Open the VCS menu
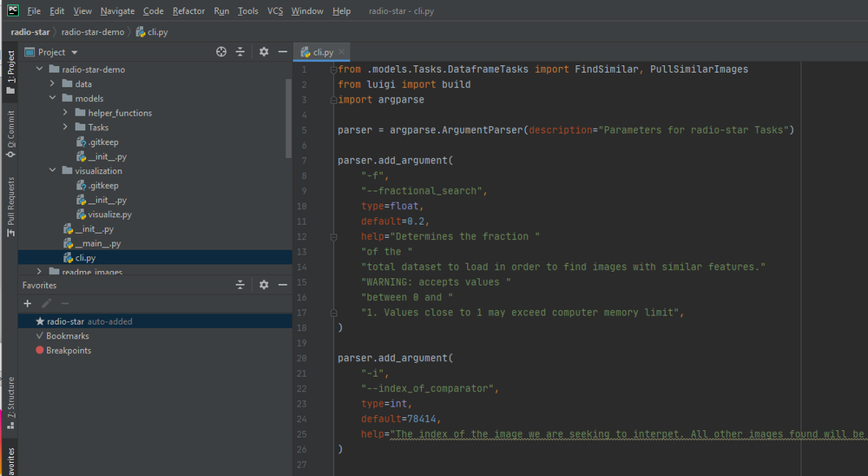 [275, 11]
